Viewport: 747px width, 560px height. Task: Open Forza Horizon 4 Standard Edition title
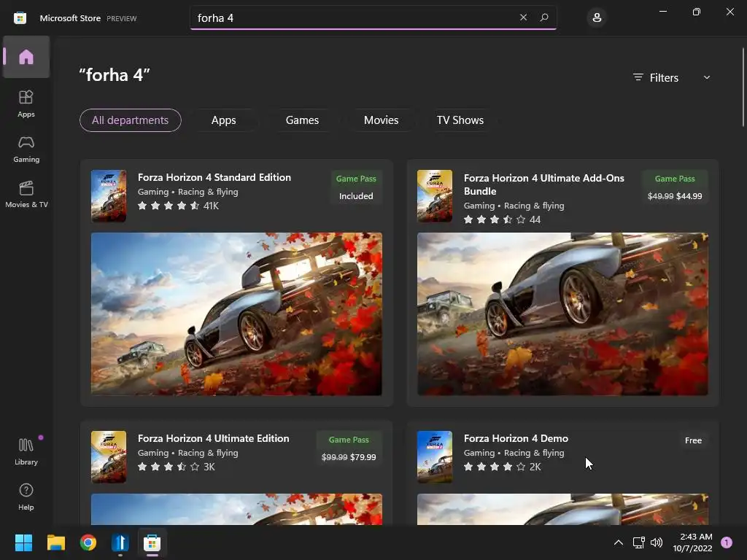pyautogui.click(x=214, y=177)
